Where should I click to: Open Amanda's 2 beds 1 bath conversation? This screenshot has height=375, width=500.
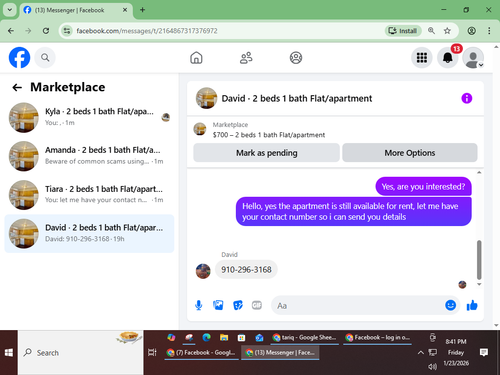(89, 156)
